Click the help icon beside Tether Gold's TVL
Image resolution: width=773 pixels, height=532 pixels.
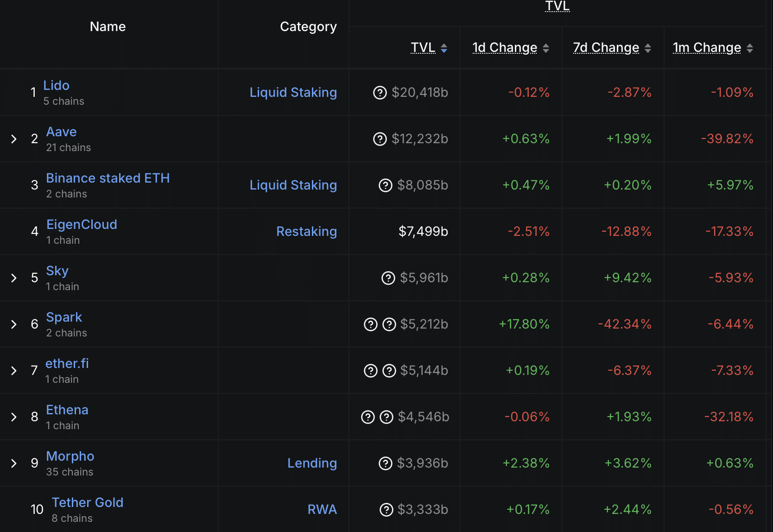(386, 510)
